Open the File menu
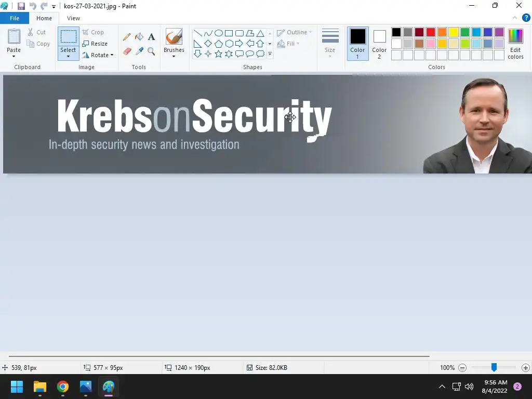This screenshot has width=532, height=399. (x=15, y=18)
